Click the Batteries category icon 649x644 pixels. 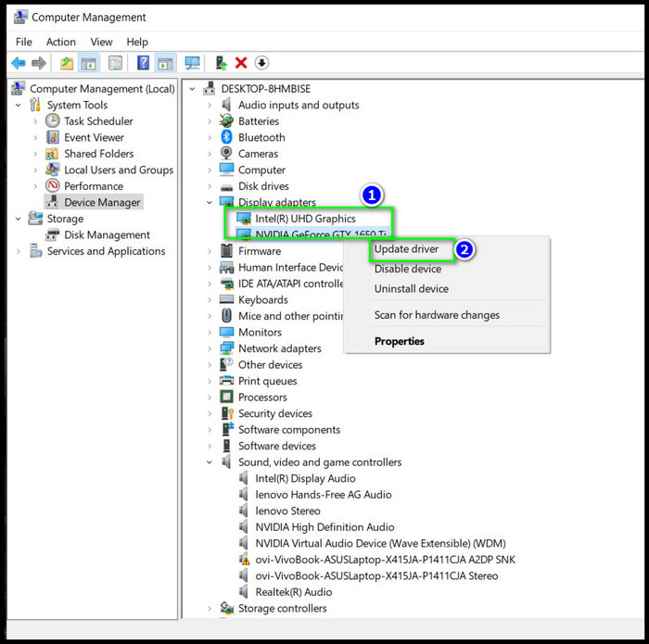tap(226, 121)
